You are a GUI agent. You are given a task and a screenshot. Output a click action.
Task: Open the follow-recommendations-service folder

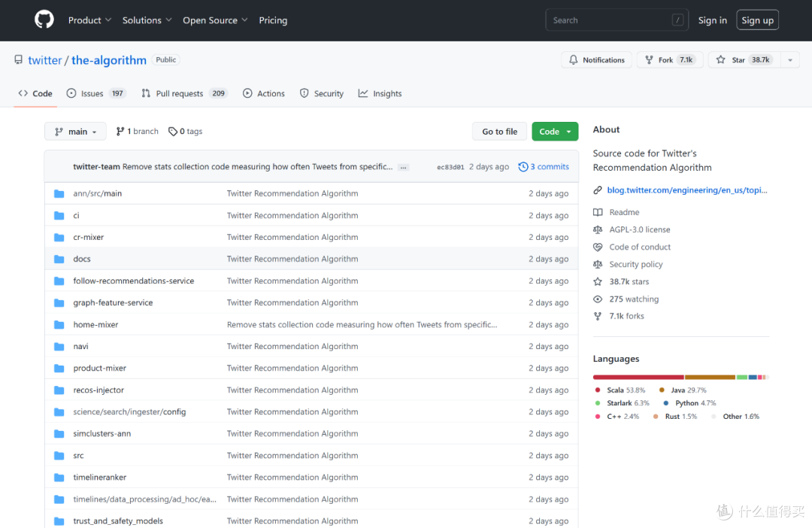[x=134, y=281]
